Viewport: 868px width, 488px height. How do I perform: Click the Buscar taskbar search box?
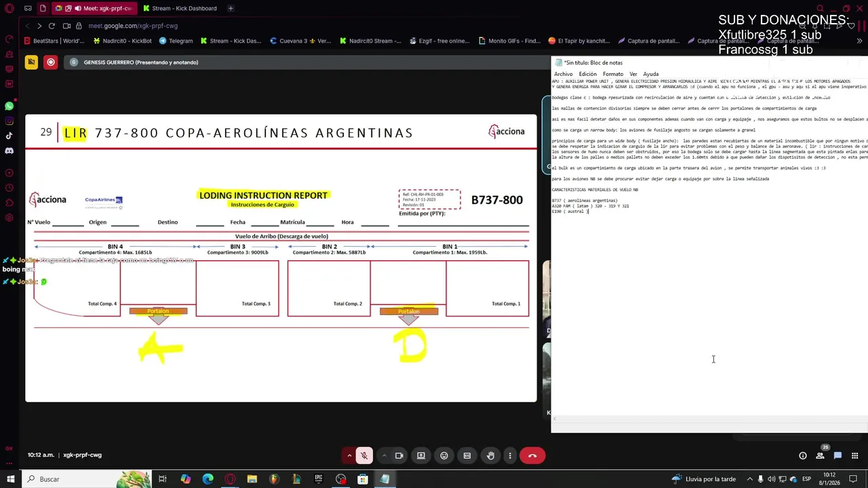pyautogui.click(x=87, y=479)
